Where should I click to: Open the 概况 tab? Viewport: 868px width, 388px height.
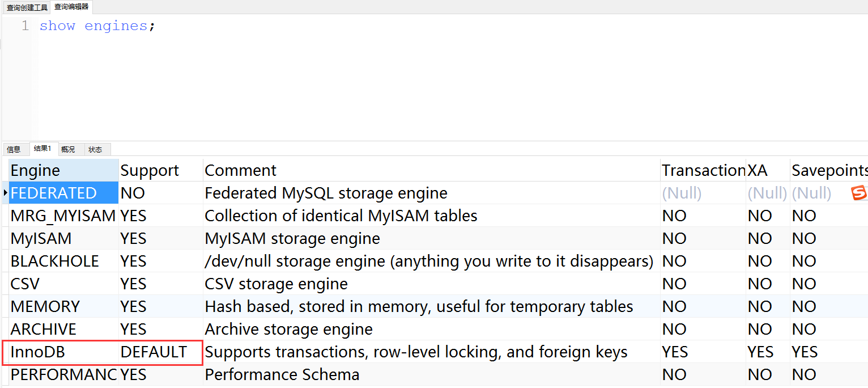tap(68, 149)
